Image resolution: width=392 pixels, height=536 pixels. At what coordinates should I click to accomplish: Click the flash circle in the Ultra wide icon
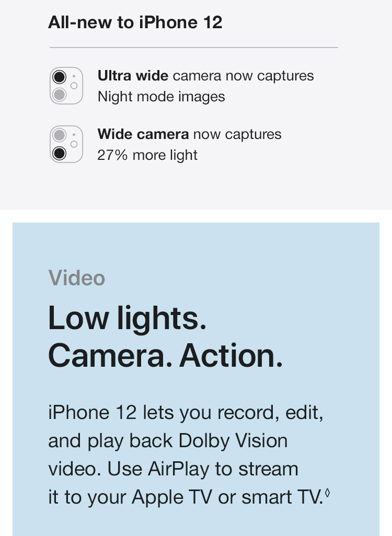pos(74,86)
